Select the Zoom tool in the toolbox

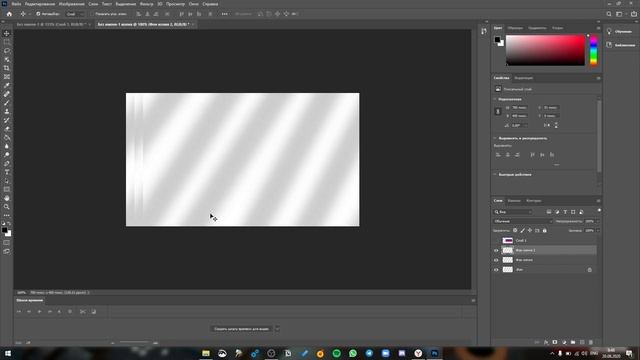tap(7, 207)
